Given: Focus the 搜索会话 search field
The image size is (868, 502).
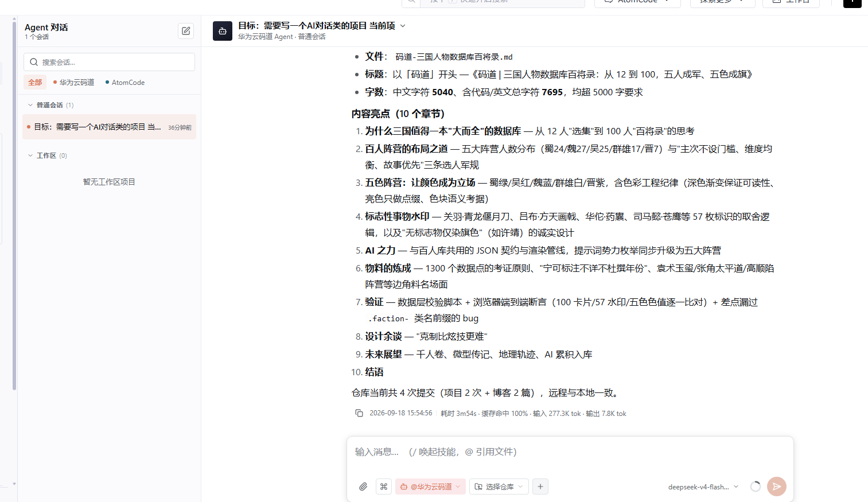Looking at the screenshot, I should 109,62.
